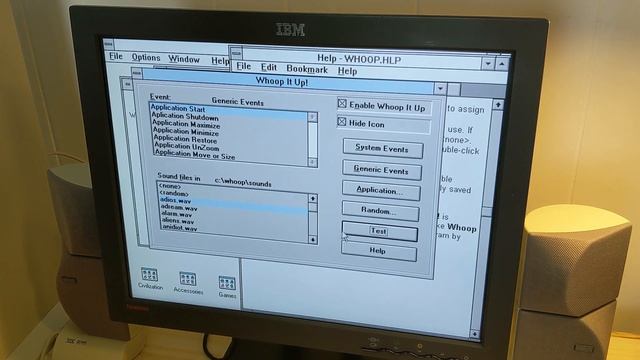
Task: Open File menu in Help window
Action: click(x=244, y=66)
